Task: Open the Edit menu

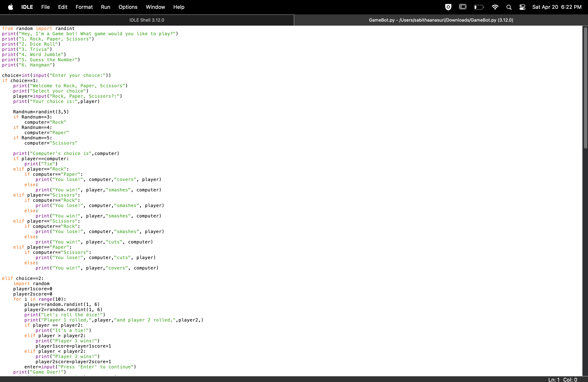Action: tap(63, 7)
